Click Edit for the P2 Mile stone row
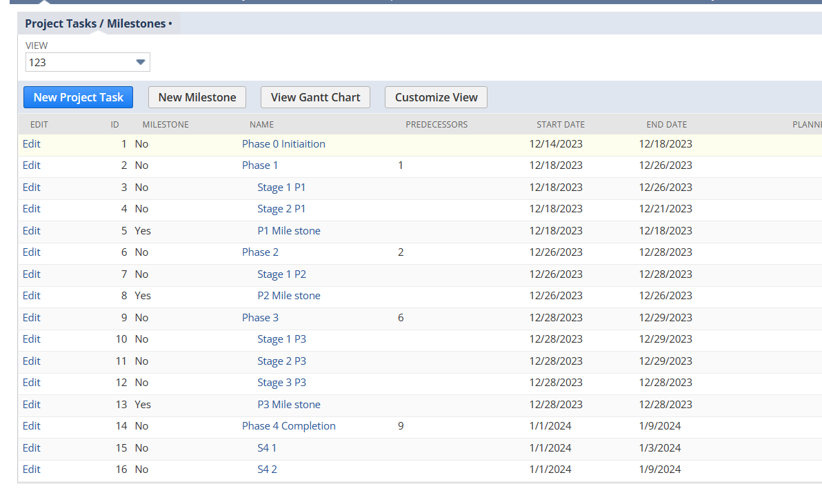This screenshot has height=504, width=822. tap(32, 296)
